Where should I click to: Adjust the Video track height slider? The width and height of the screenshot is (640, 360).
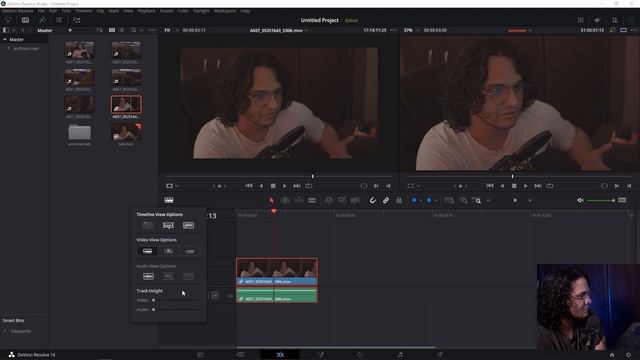pos(177,300)
